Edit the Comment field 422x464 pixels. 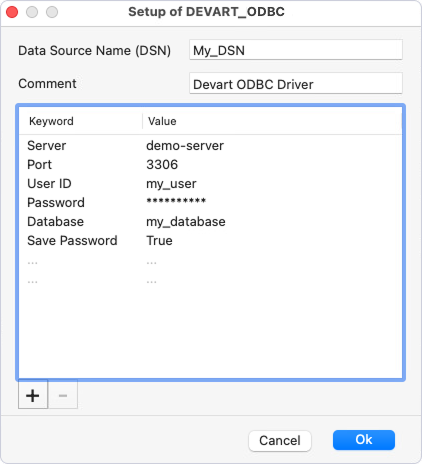[x=296, y=84]
